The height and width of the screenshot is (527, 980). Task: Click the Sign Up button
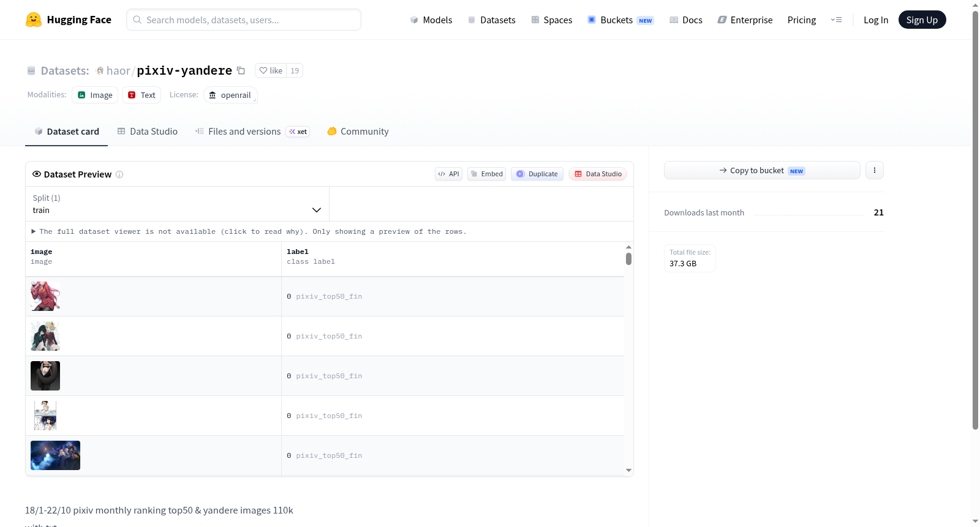pos(922,20)
